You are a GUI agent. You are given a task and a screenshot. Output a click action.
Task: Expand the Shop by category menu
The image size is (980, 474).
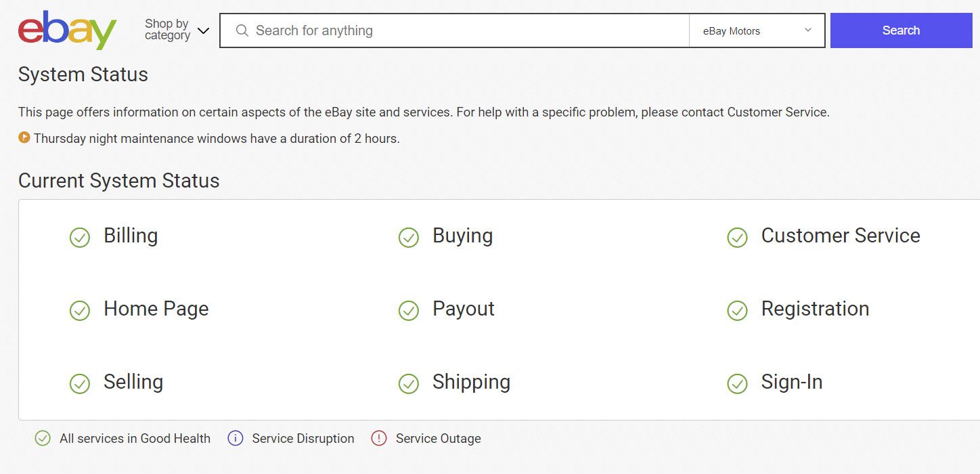coord(177,30)
